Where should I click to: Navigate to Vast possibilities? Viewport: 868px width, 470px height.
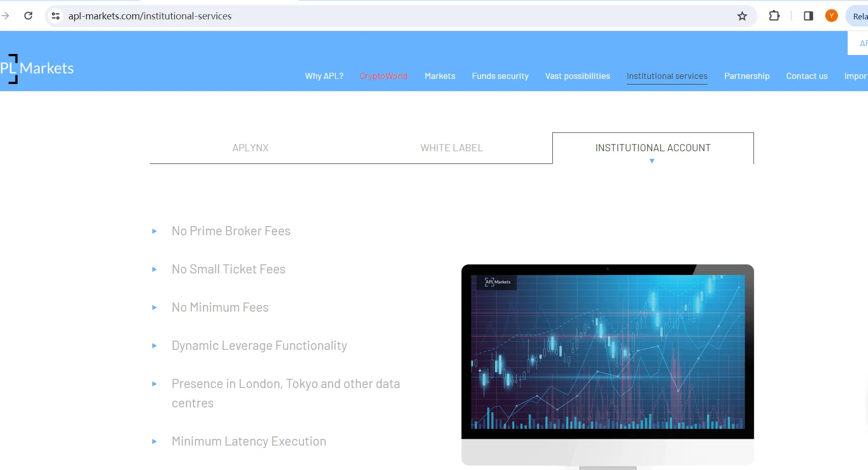pyautogui.click(x=578, y=76)
